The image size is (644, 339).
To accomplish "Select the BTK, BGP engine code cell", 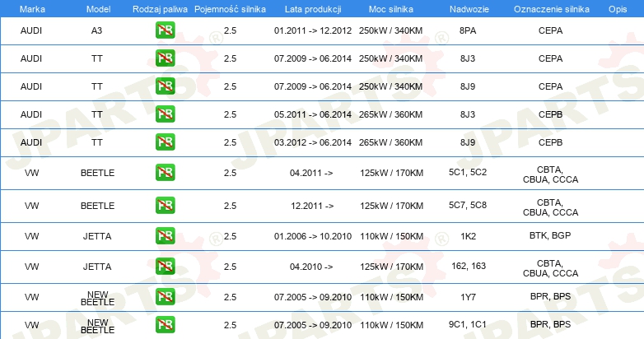I will click(550, 235).
